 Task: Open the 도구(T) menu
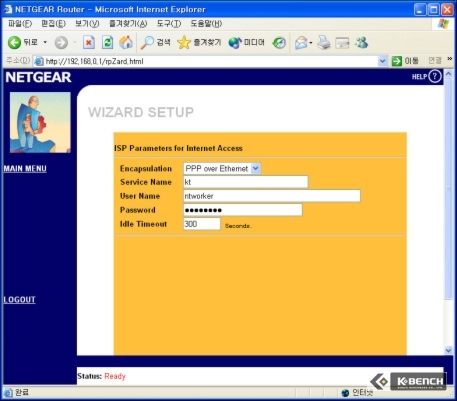[169, 24]
